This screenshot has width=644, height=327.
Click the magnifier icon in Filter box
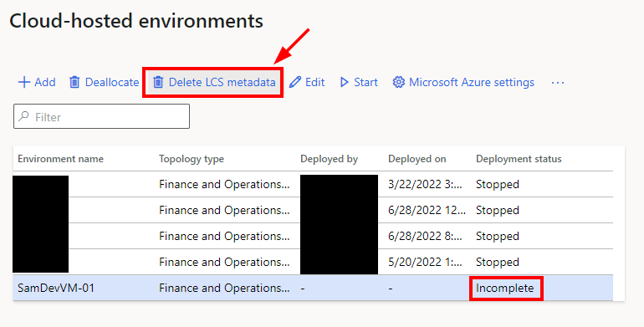(x=24, y=116)
